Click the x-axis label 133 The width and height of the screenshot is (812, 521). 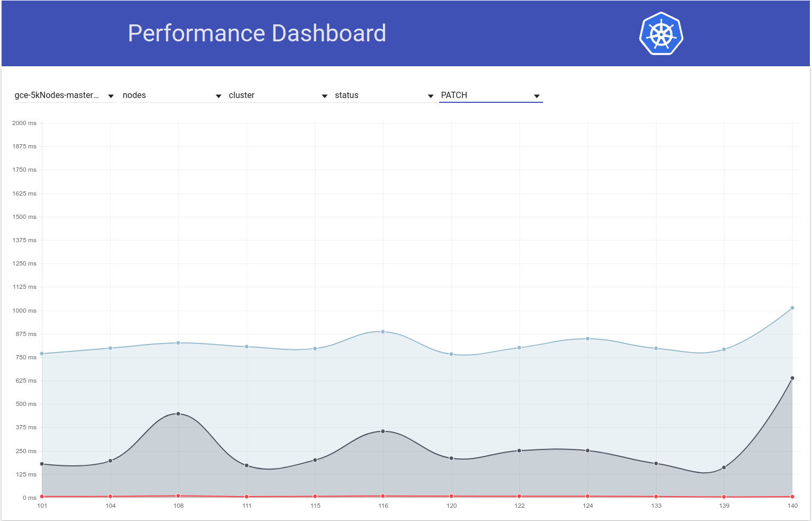tap(657, 506)
